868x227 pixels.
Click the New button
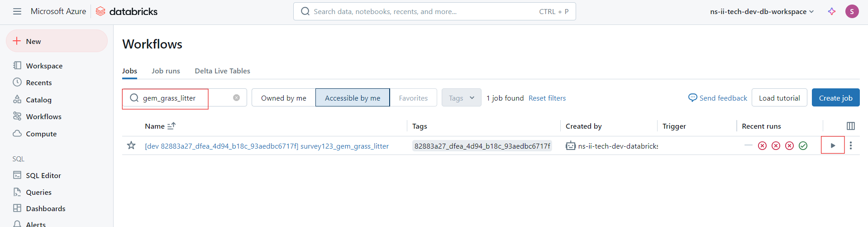(x=57, y=41)
